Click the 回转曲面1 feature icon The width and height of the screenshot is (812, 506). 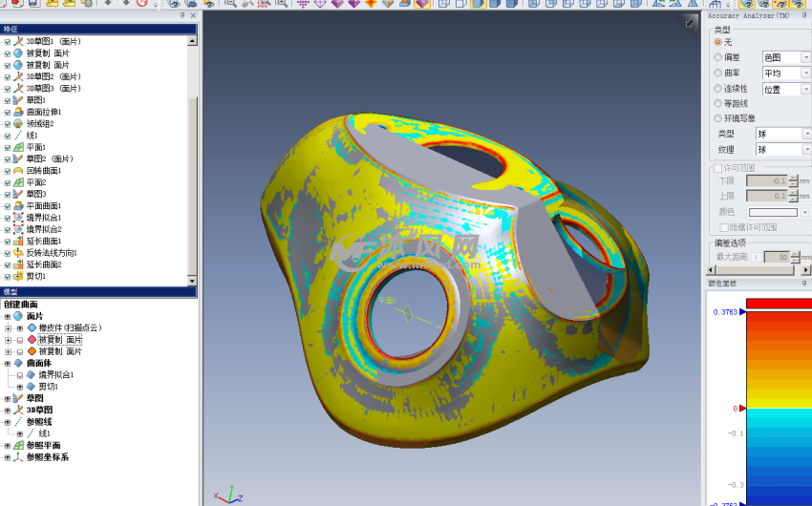click(18, 171)
